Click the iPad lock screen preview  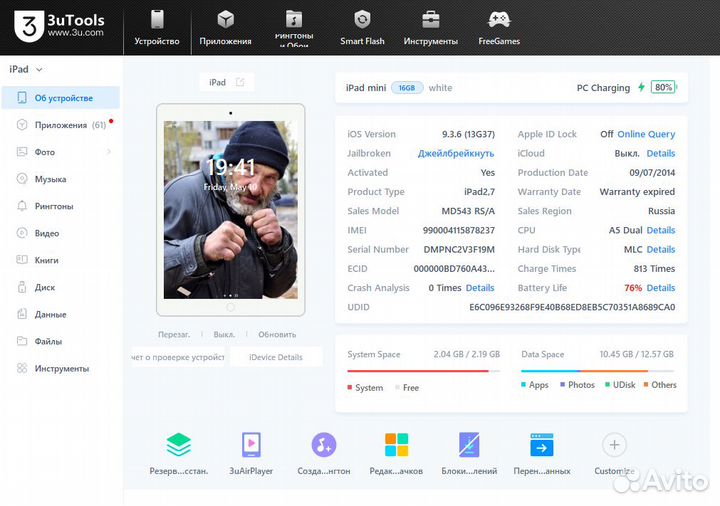231,210
